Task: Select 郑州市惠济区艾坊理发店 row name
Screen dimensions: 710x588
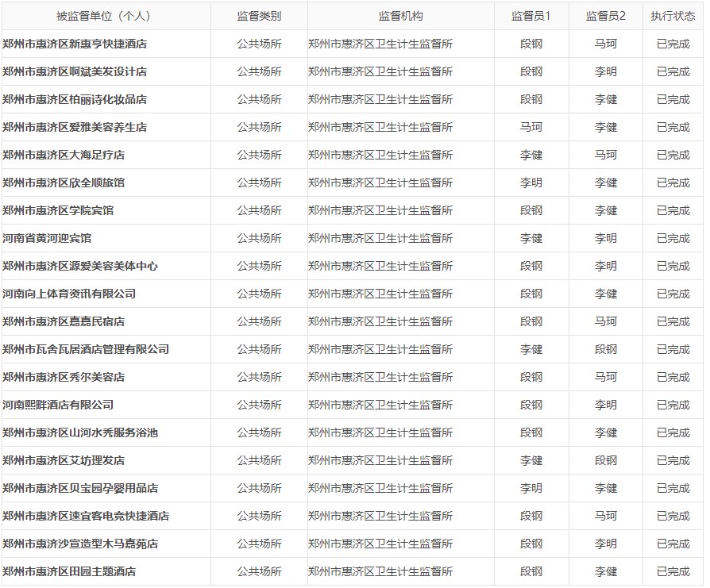Action: point(64,460)
